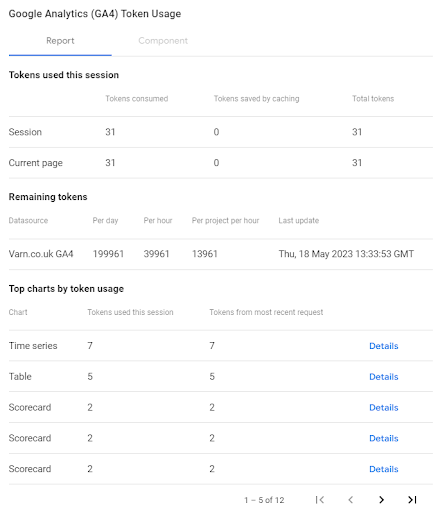Viewport: 438px width, 512px height.
Task: Open Details for Table chart
Action: pos(384,376)
